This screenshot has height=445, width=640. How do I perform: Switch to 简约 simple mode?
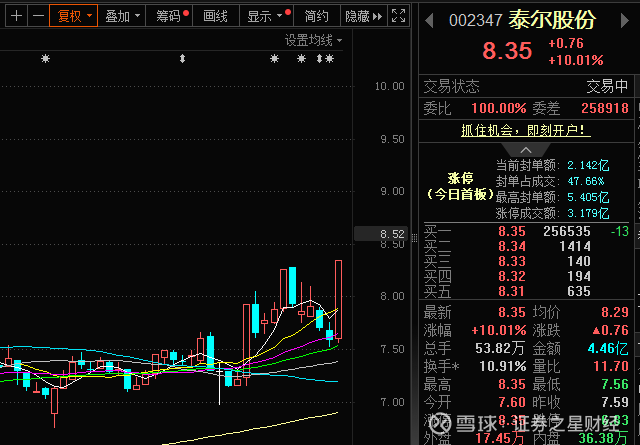point(316,16)
